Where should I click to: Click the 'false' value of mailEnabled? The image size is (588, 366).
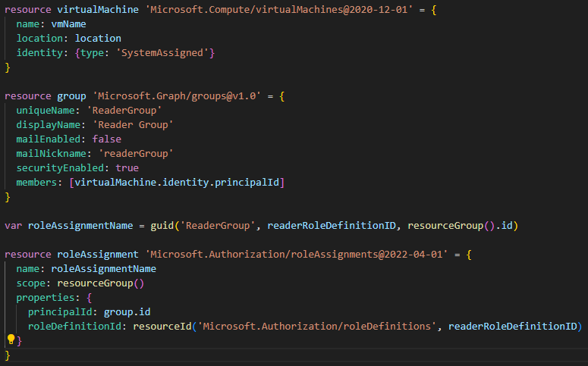pyautogui.click(x=107, y=139)
